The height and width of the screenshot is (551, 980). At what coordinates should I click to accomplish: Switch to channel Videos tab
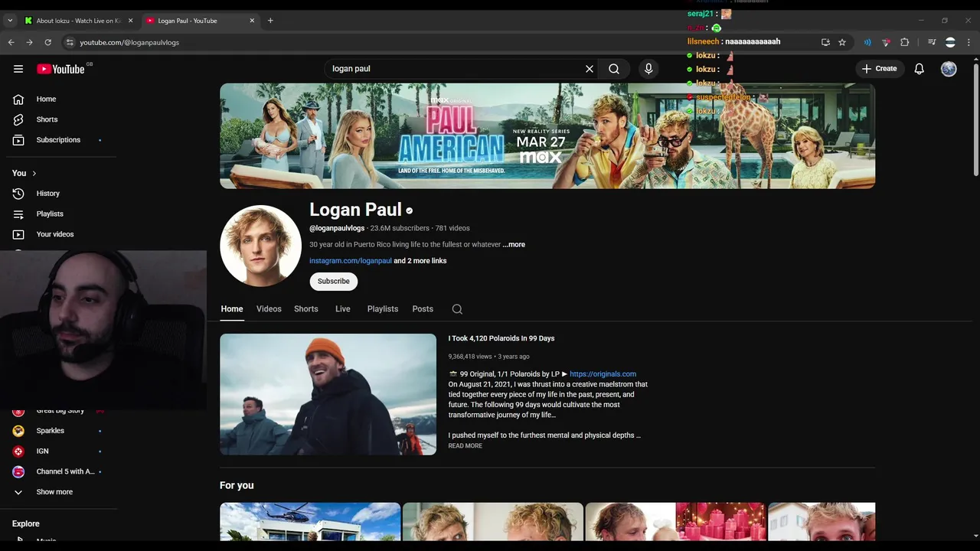point(269,309)
